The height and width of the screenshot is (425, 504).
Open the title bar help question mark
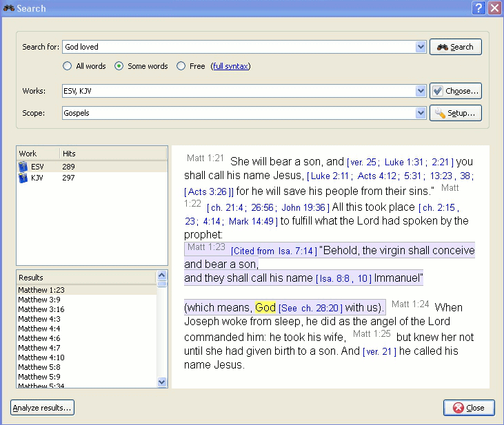coord(478,8)
